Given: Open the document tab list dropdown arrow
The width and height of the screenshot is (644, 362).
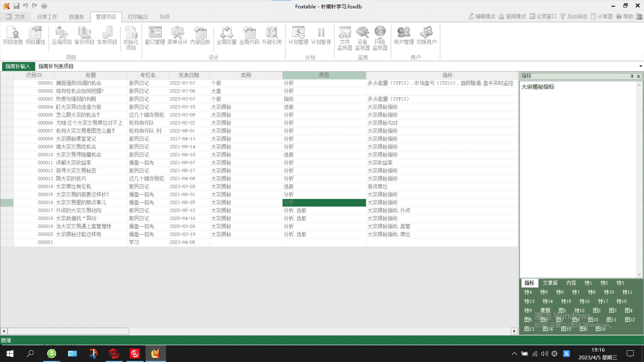Looking at the screenshot, I should pyautogui.click(x=641, y=66).
